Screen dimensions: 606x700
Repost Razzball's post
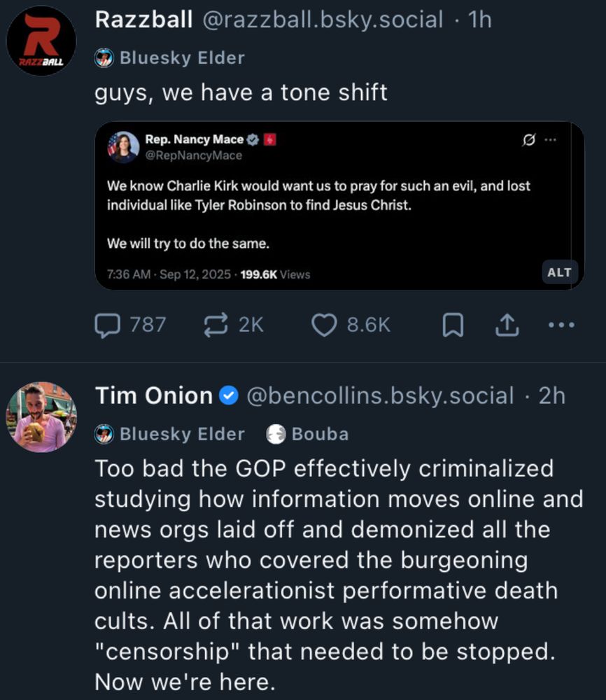[x=225, y=323]
